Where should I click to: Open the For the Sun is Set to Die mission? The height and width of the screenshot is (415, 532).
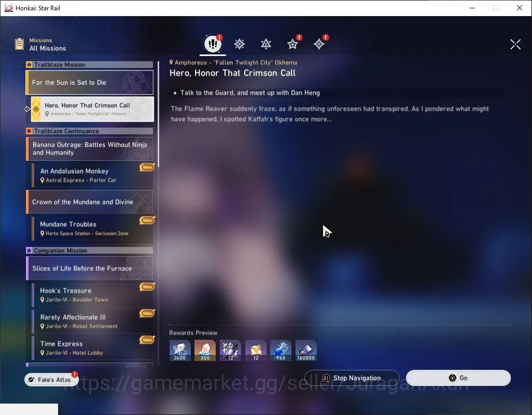tap(90, 82)
